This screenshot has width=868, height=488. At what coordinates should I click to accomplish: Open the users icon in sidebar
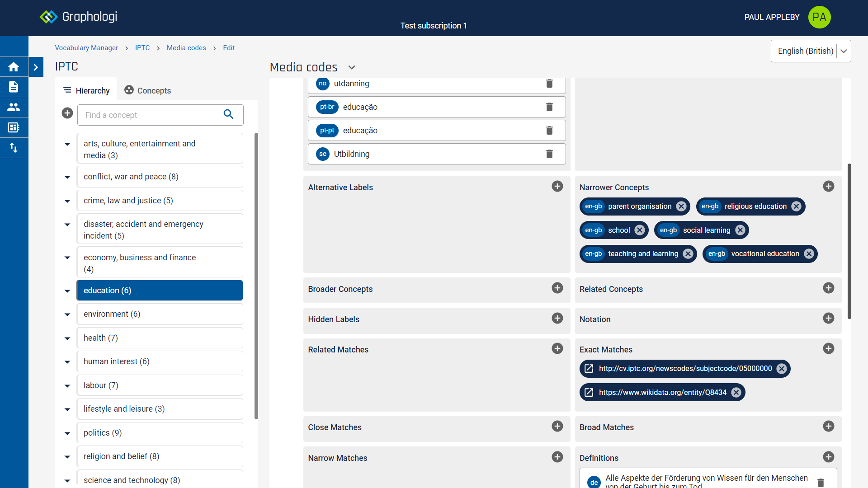(x=14, y=107)
